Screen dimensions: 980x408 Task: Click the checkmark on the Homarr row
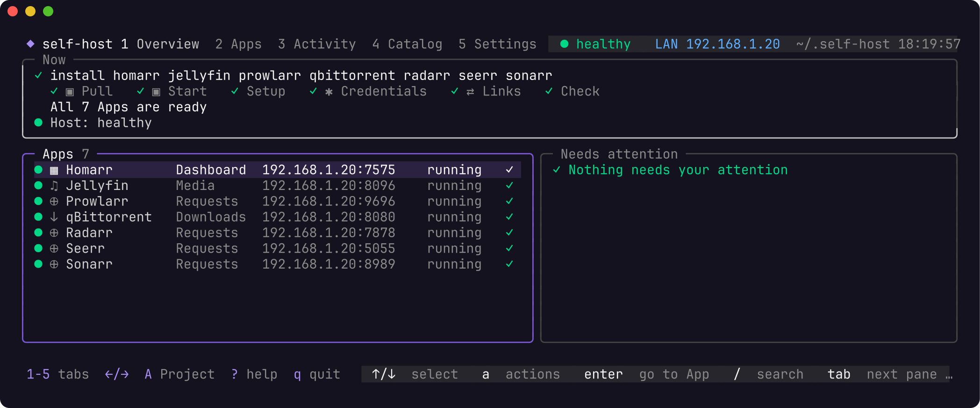tap(509, 170)
